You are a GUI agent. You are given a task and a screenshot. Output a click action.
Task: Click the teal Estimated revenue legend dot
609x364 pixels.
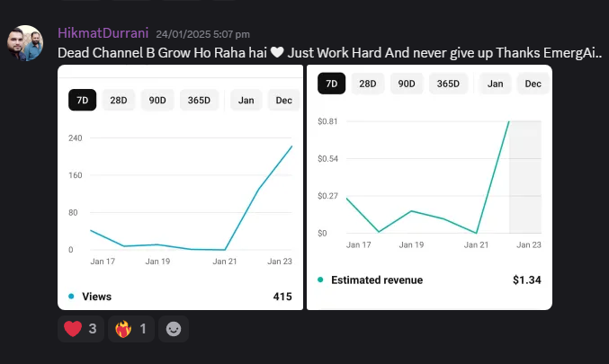point(320,280)
